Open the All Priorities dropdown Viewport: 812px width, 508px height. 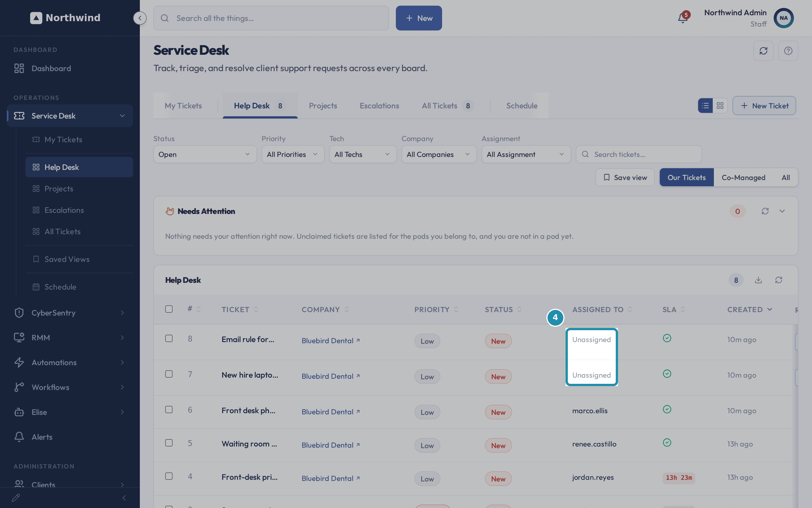[293, 154]
